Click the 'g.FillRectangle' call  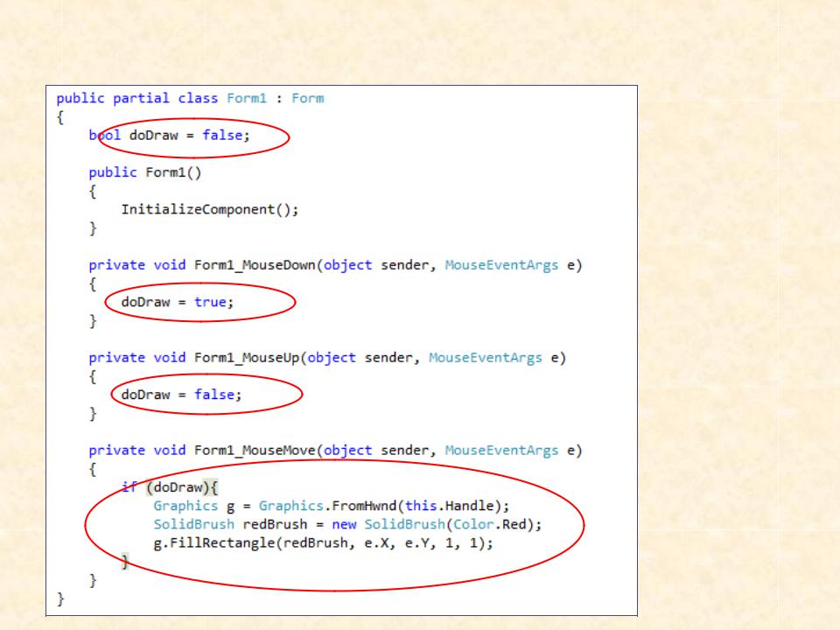pos(214,543)
